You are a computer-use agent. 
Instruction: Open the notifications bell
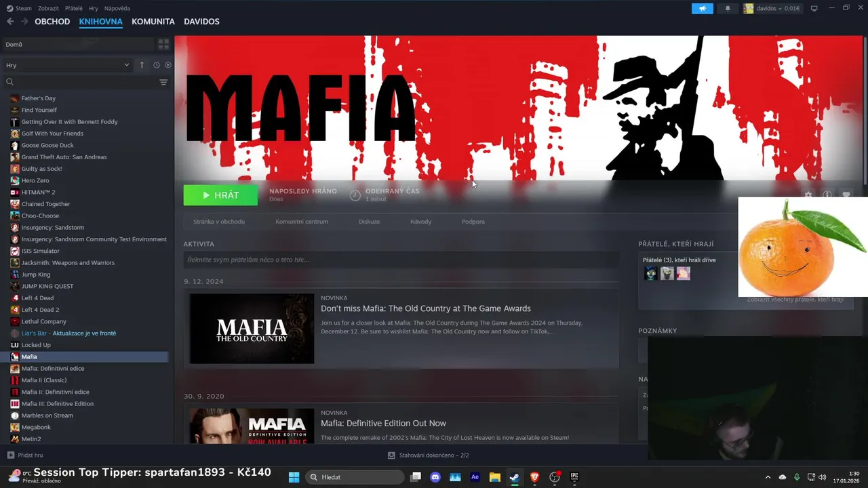pos(728,8)
